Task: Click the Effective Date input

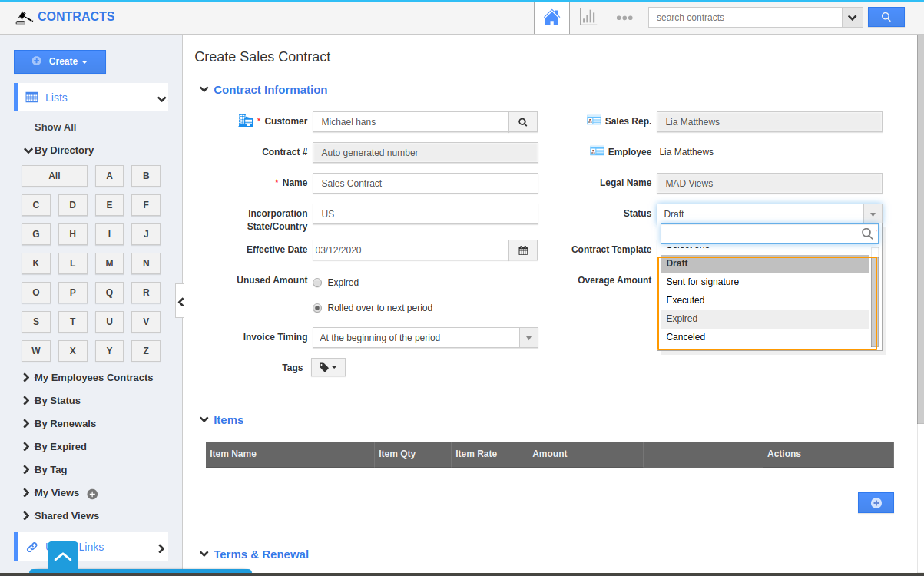Action: click(410, 250)
